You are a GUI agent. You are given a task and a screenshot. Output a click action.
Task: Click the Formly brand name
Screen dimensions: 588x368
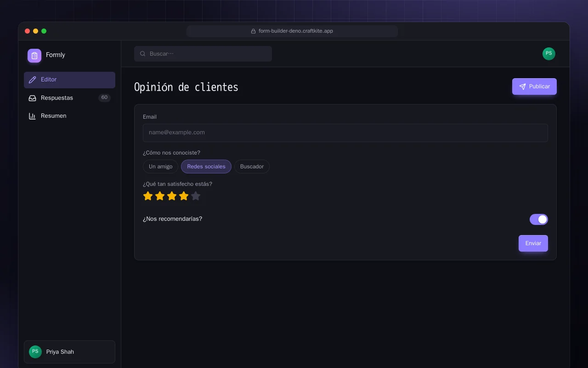point(56,55)
